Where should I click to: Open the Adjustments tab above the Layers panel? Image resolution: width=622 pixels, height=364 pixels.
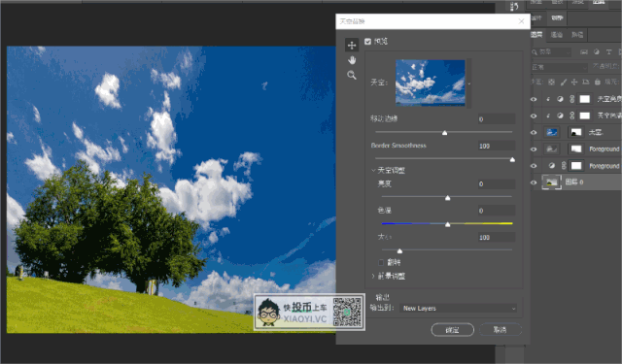point(557,17)
